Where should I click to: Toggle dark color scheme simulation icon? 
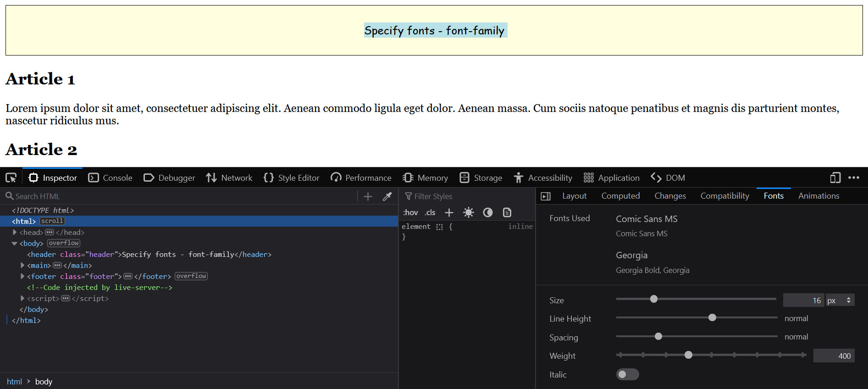pyautogui.click(x=488, y=212)
